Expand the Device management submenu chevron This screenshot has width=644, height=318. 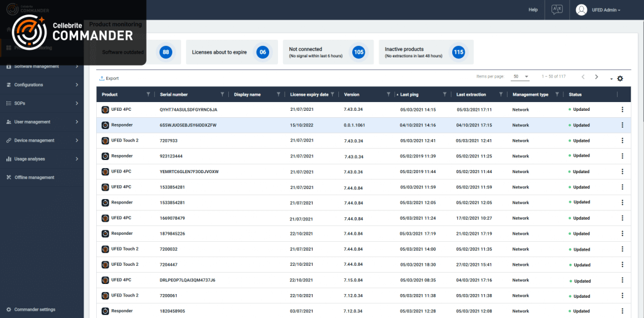point(77,140)
